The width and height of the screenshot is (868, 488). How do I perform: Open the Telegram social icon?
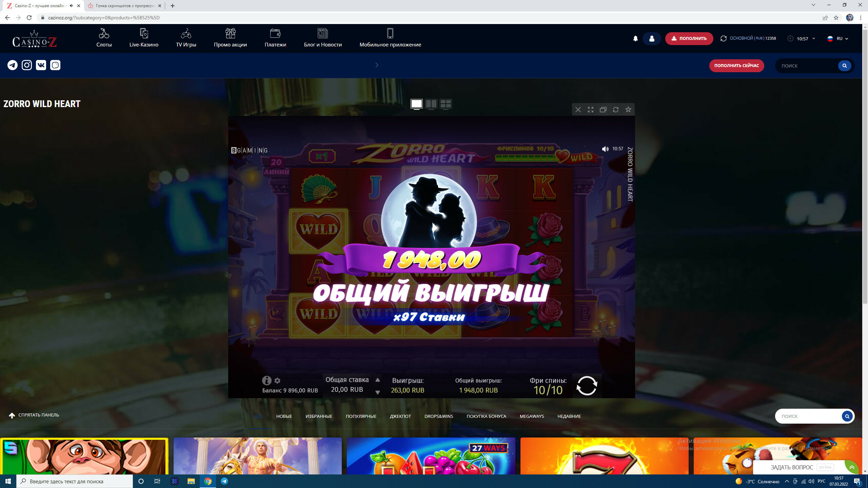[13, 65]
